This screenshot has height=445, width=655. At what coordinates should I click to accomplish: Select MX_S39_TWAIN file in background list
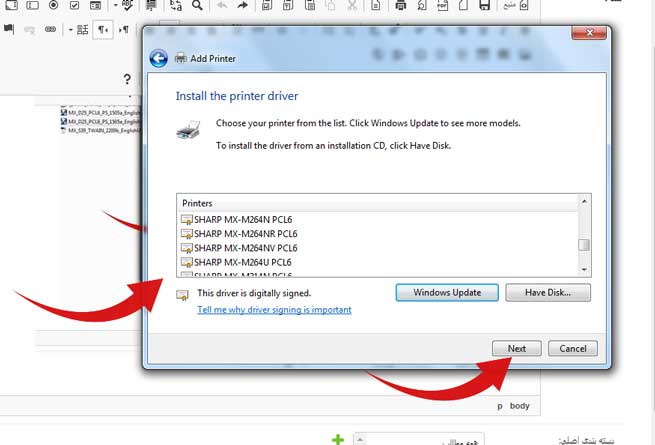(100, 130)
